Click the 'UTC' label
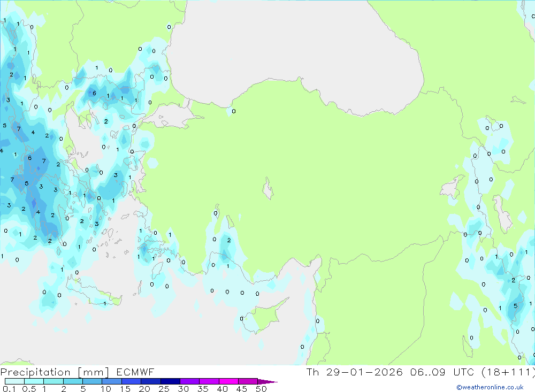This screenshot has width=535, height=392. point(464,372)
